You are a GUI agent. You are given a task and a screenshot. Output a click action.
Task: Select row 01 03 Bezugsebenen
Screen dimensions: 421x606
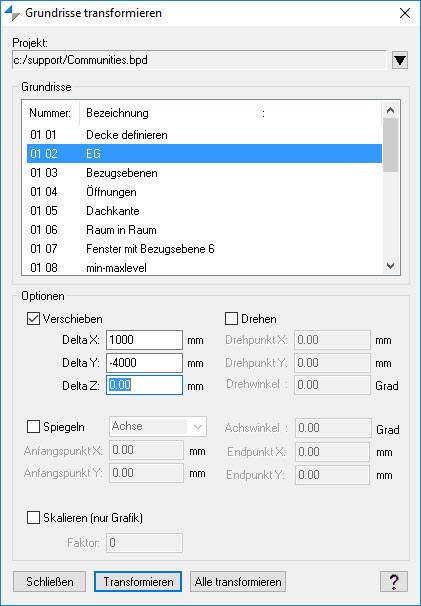pyautogui.click(x=204, y=173)
